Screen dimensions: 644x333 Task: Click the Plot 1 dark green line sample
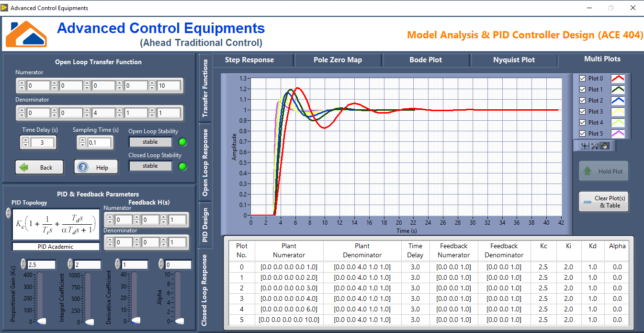click(x=618, y=90)
